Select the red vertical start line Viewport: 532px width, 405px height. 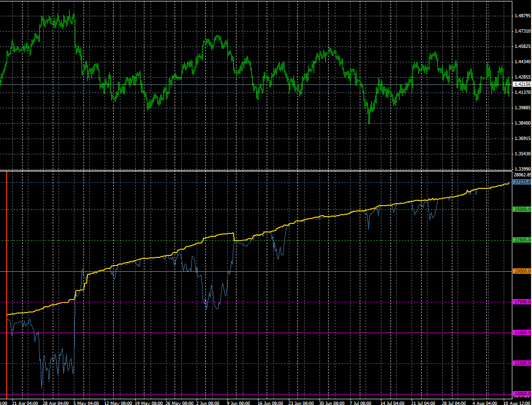point(7,285)
